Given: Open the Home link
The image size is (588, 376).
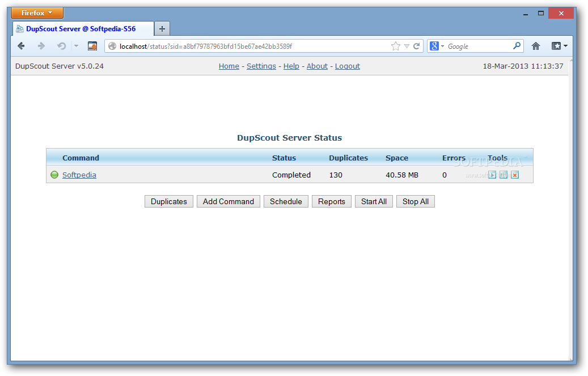Looking at the screenshot, I should tap(229, 66).
